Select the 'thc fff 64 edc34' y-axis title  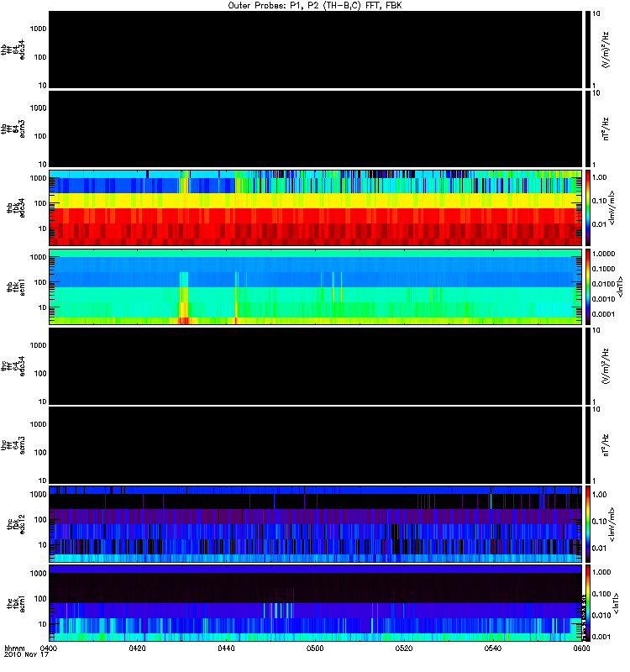(13, 366)
